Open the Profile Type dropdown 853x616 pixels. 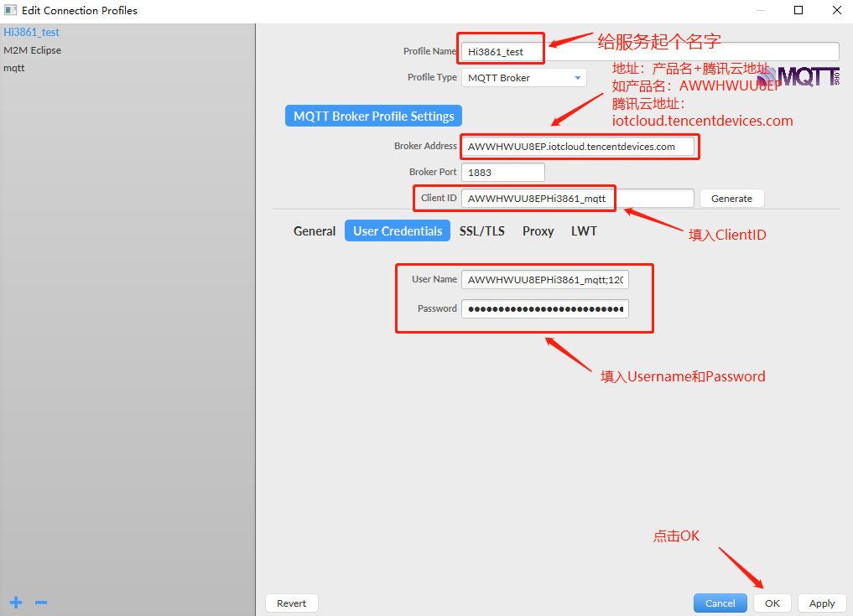523,78
